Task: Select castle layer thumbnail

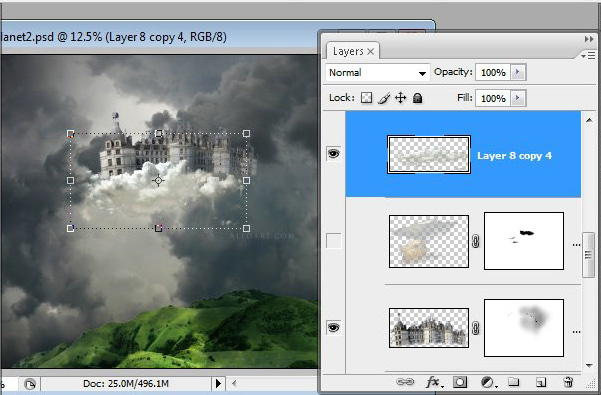Action: coord(429,328)
